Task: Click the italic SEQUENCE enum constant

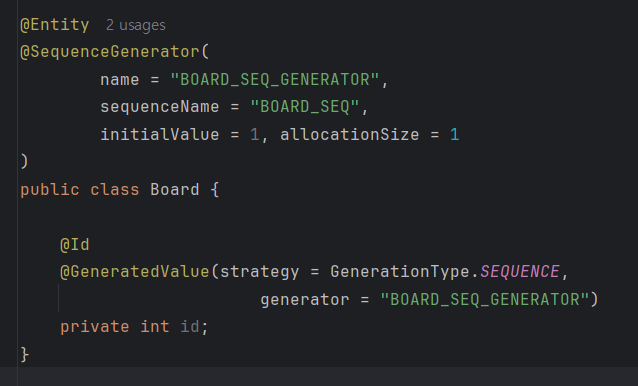Action: click(x=520, y=272)
